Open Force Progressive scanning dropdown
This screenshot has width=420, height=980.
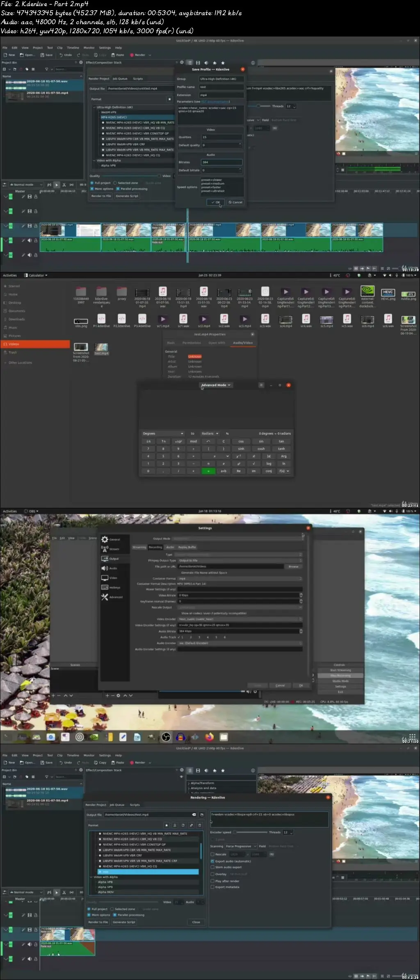[x=241, y=846]
